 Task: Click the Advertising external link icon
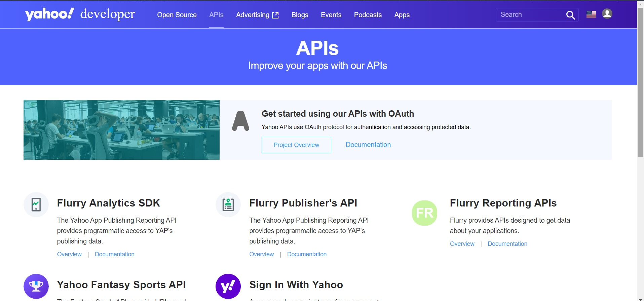[x=275, y=15]
